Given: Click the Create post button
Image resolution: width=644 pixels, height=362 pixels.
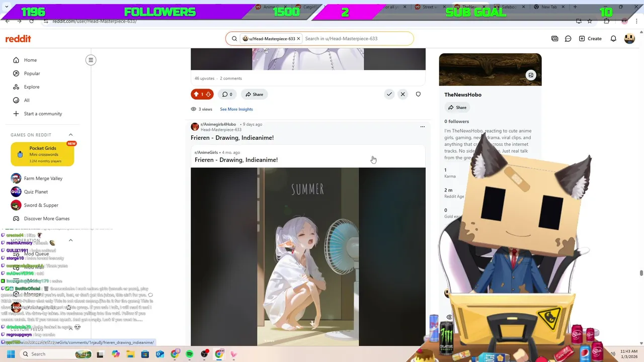Looking at the screenshot, I should coord(590,39).
